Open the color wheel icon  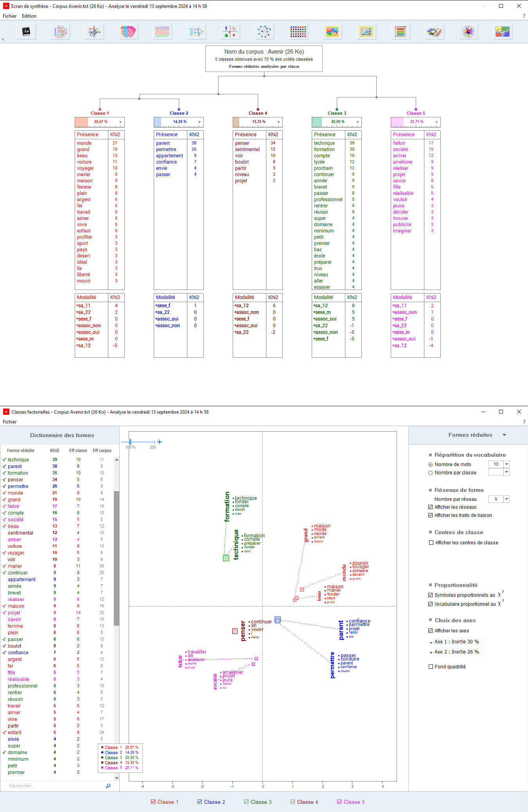pos(468,32)
